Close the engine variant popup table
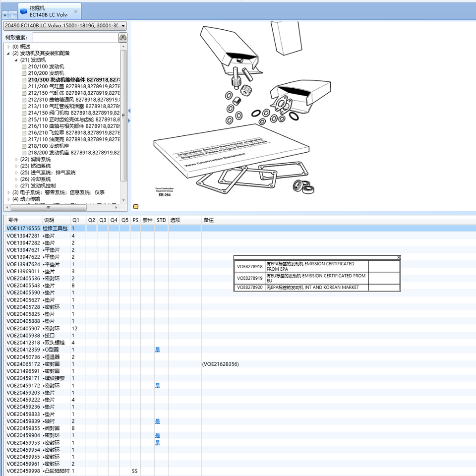Viewport: 476px width, 476px height. [399, 258]
